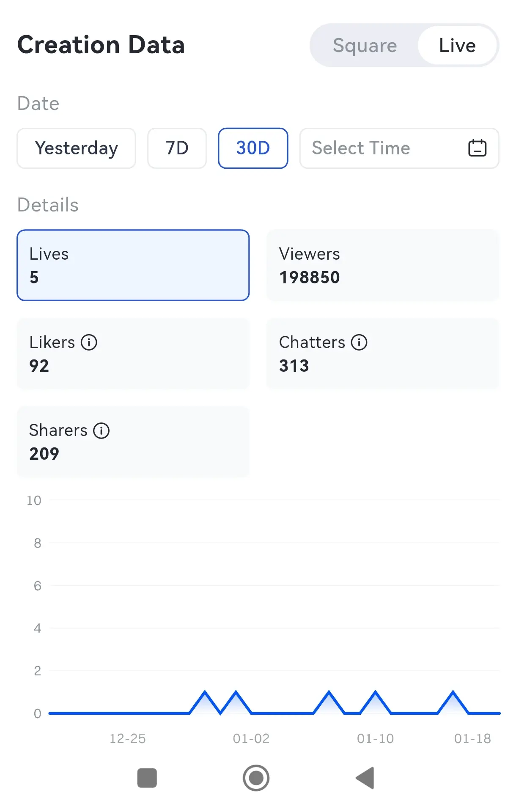Screen dimensions: 516x812
Task: Select the 7D date range
Action: pos(177,148)
